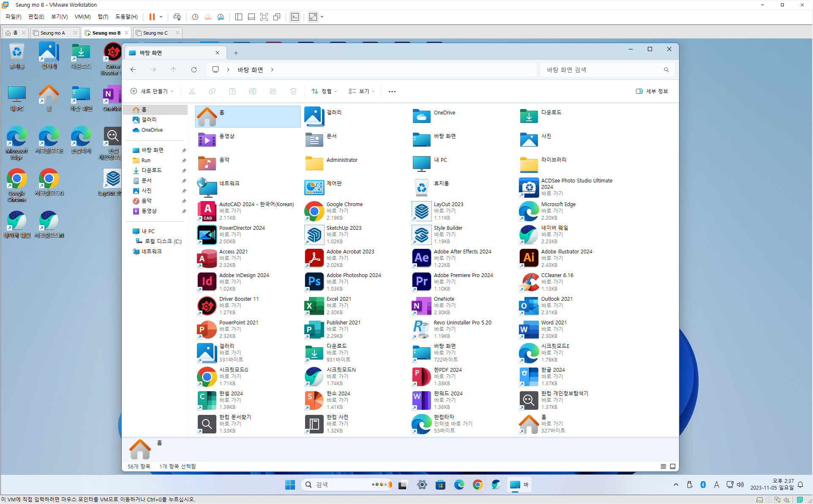Click the Adobe Illustrator 2024 icon
The height and width of the screenshot is (504, 813).
coord(529,258)
